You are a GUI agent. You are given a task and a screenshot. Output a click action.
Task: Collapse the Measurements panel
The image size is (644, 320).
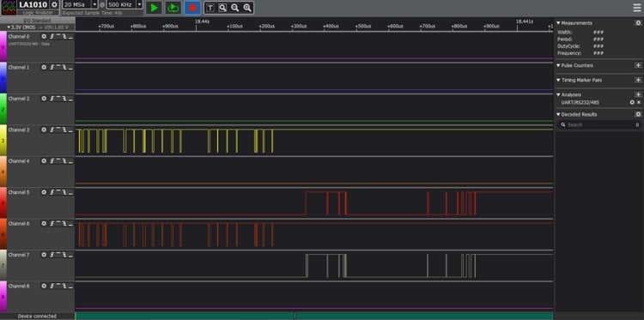(559, 23)
